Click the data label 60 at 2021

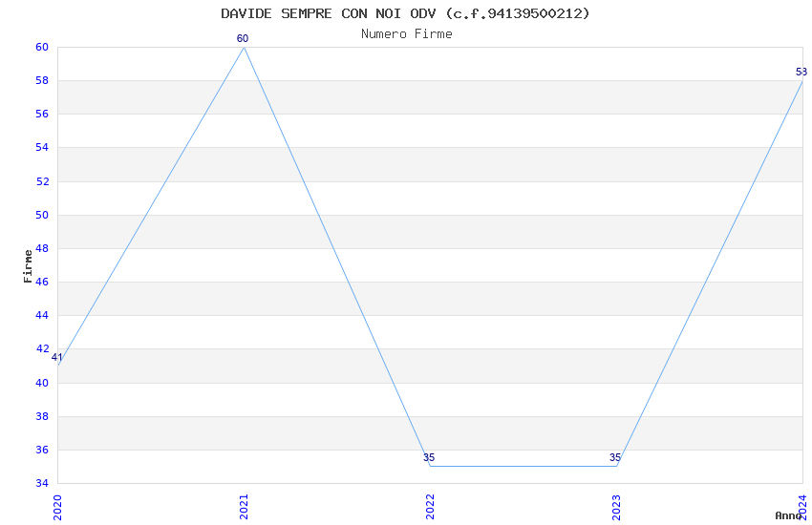(243, 38)
